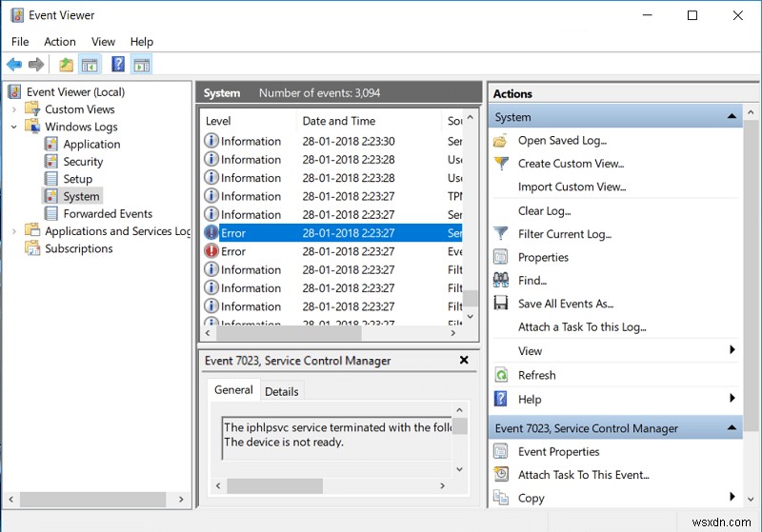
Task: Open the Help menu in menu bar
Action: click(x=141, y=42)
